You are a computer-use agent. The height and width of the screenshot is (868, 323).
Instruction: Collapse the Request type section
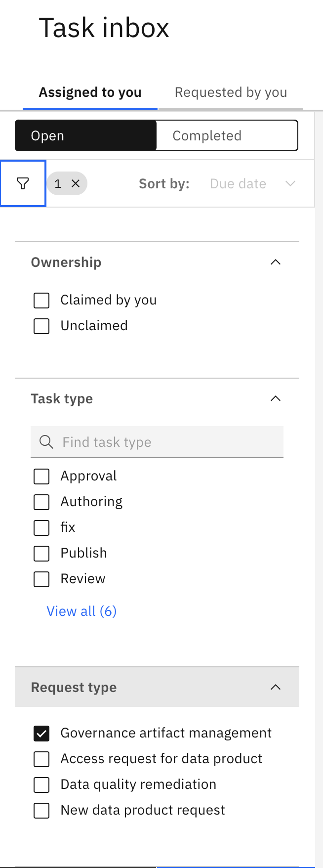click(276, 687)
